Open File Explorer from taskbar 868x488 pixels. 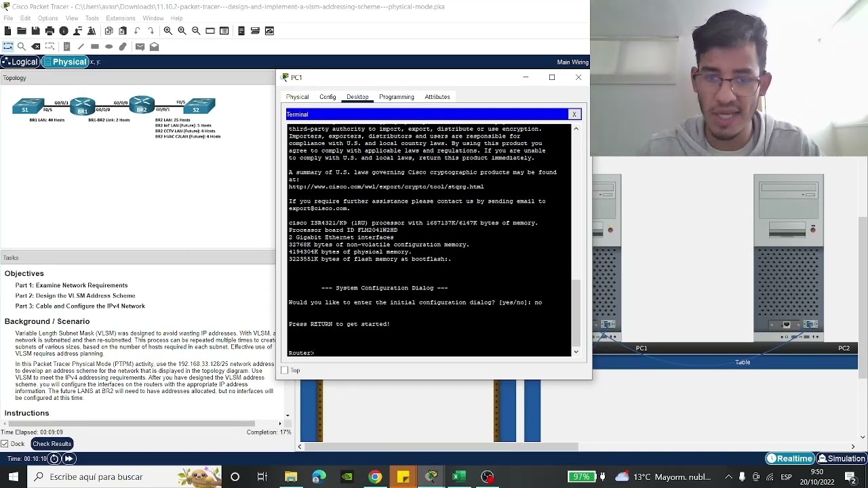tap(291, 476)
